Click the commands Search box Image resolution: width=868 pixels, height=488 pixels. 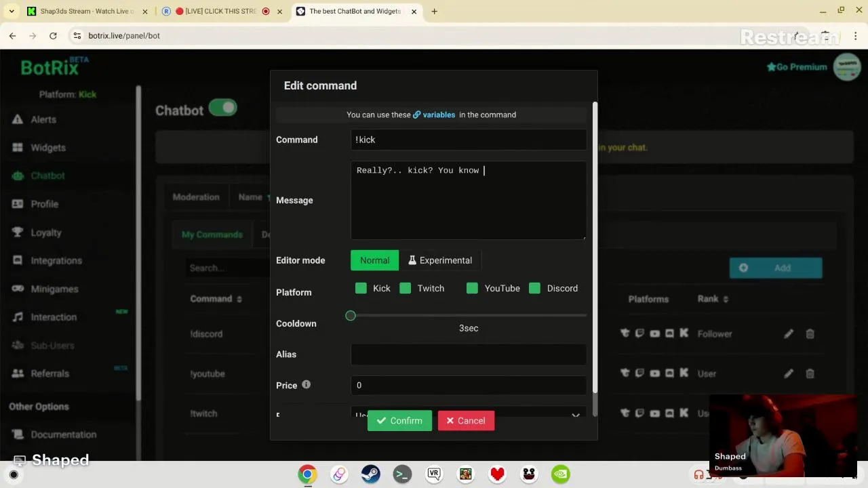[227, 268]
